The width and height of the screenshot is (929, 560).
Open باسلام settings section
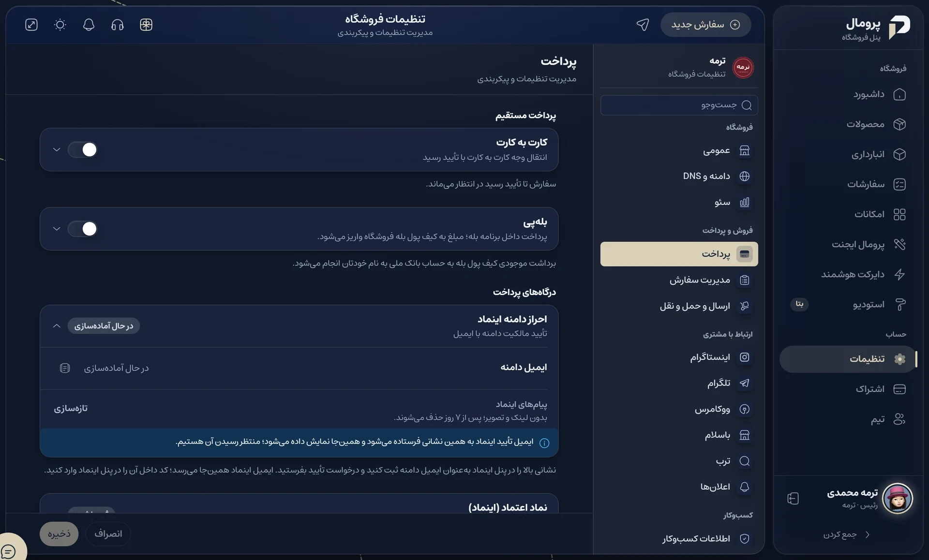(679, 435)
